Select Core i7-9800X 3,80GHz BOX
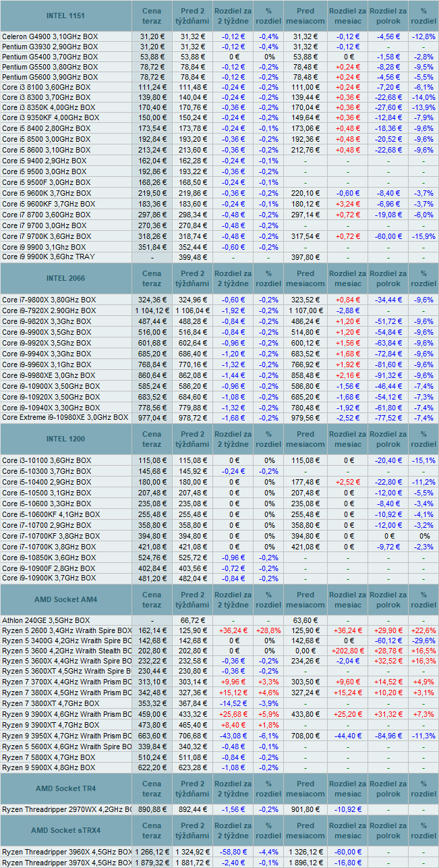 click(x=49, y=300)
